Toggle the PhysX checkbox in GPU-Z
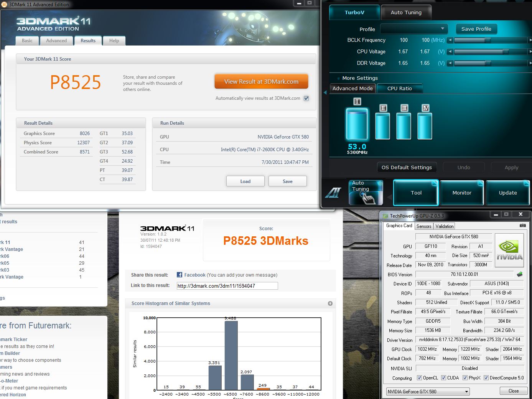Image resolution: width=532 pixels, height=399 pixels. [465, 378]
